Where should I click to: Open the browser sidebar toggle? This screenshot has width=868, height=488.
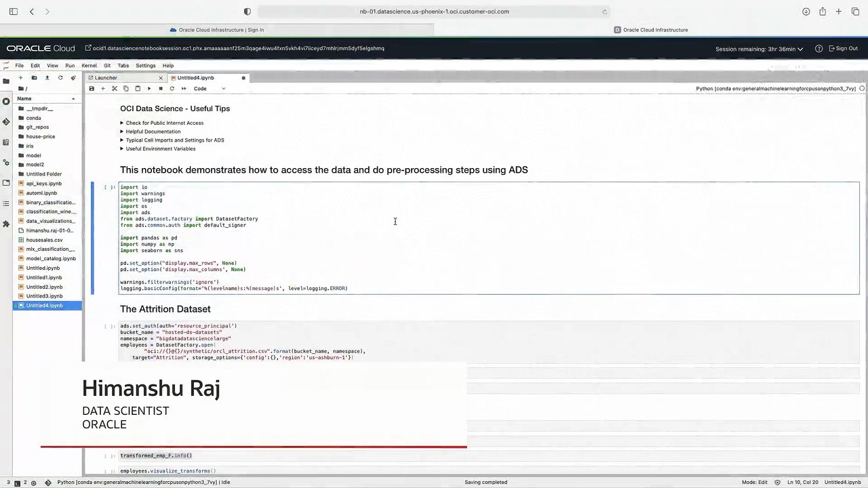coord(13,12)
